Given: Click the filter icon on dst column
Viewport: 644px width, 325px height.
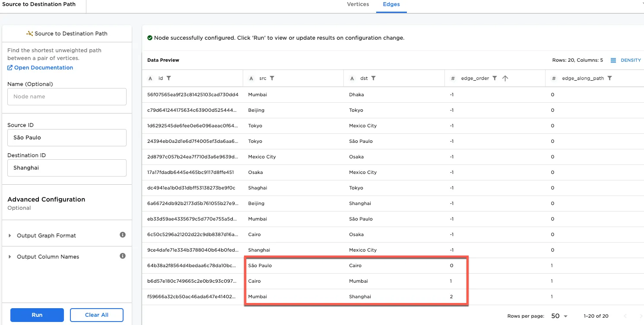Looking at the screenshot, I should pos(373,79).
